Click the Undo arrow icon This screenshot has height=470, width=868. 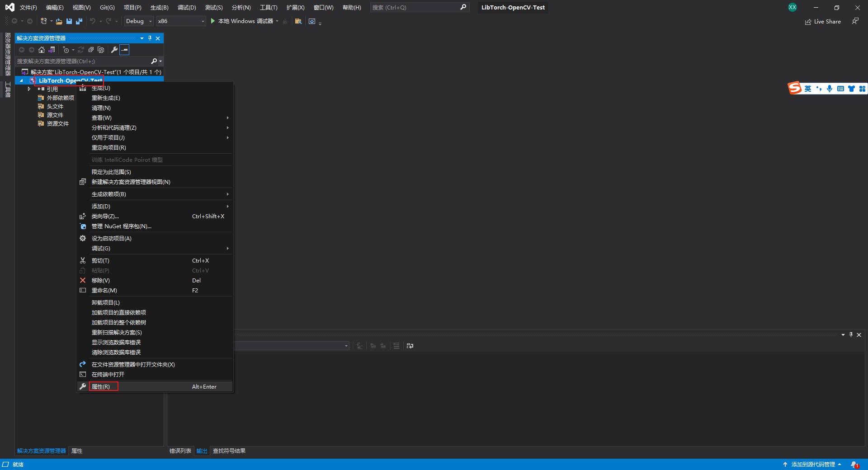pos(93,21)
